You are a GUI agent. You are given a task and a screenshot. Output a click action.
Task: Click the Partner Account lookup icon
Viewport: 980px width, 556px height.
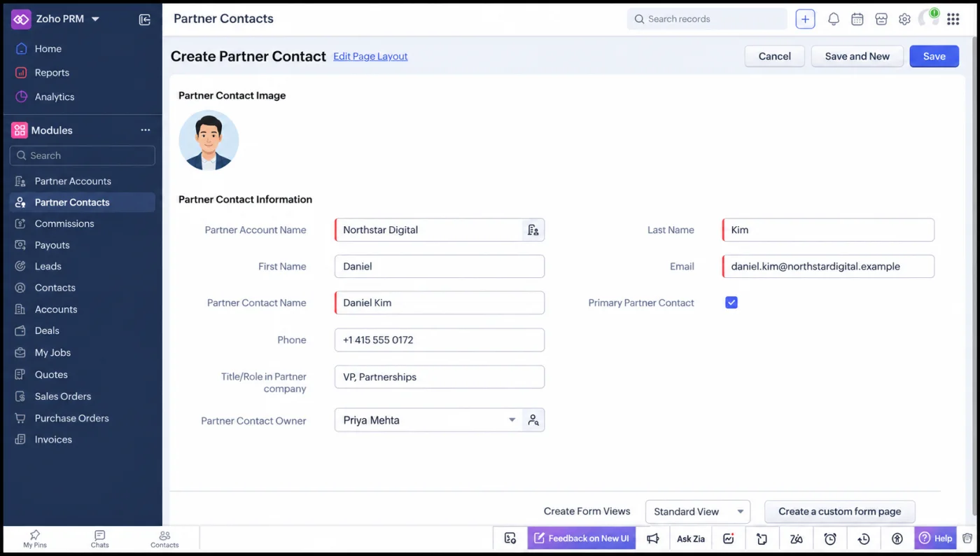pyautogui.click(x=533, y=230)
